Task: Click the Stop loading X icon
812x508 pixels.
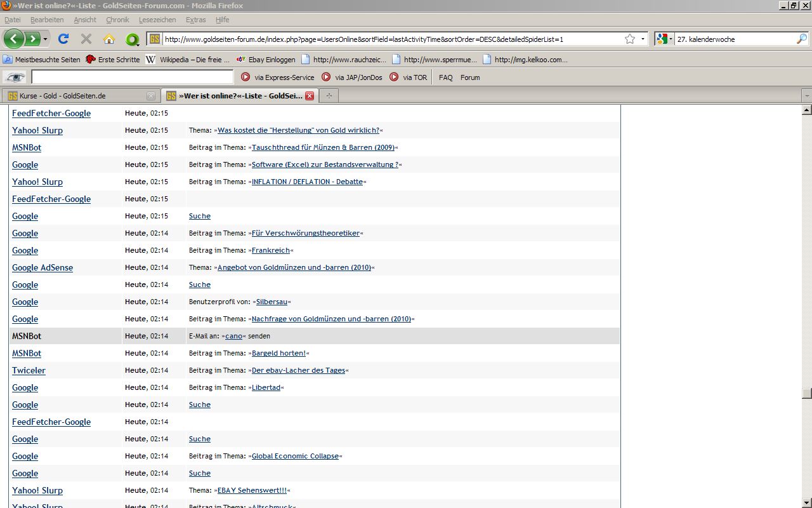Action: tap(86, 39)
